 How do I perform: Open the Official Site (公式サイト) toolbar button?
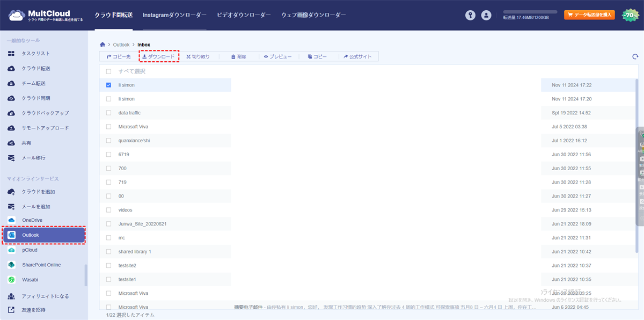click(x=358, y=56)
